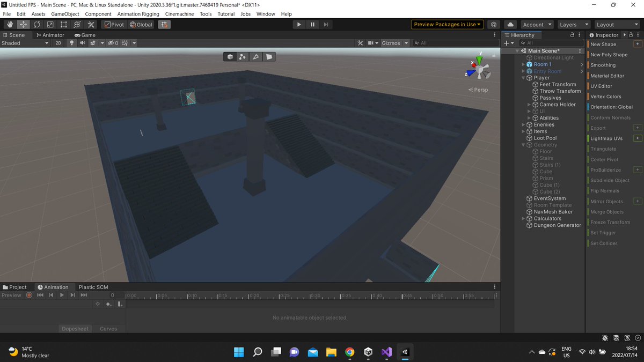Expand Room 1 in hierarchy
Screen dimensions: 644x362
(523, 64)
